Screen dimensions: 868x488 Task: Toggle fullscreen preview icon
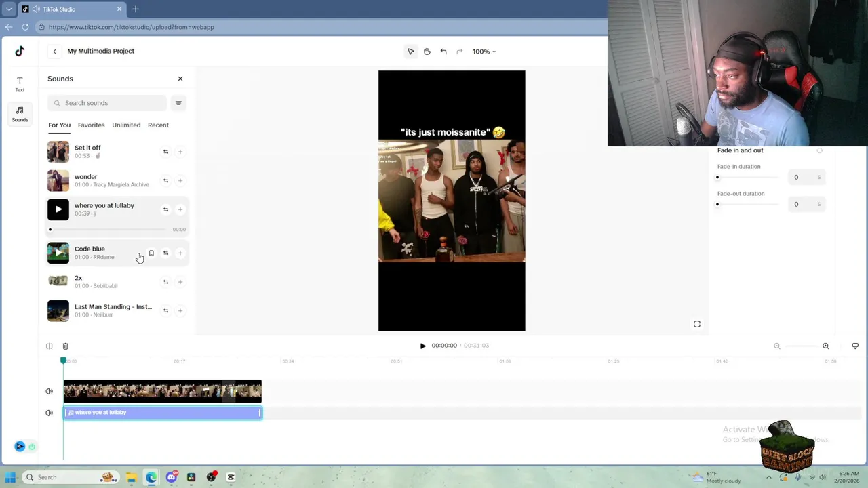click(x=697, y=324)
